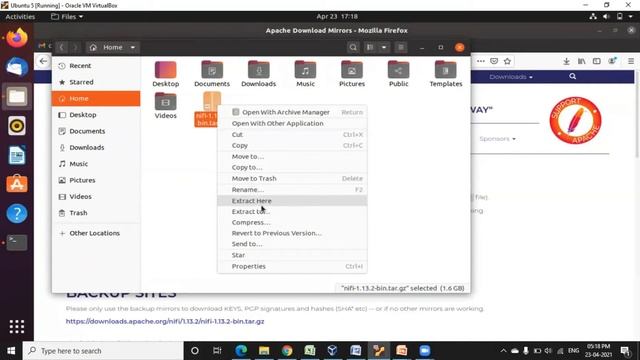Open the Files hamburger menu
The width and height of the screenshot is (640, 360).
pos(401,47)
